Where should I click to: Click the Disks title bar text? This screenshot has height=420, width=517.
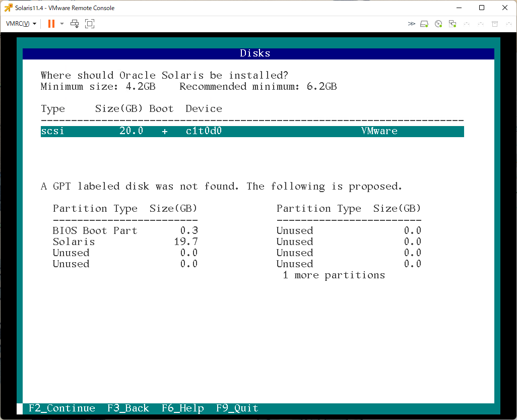click(x=255, y=53)
